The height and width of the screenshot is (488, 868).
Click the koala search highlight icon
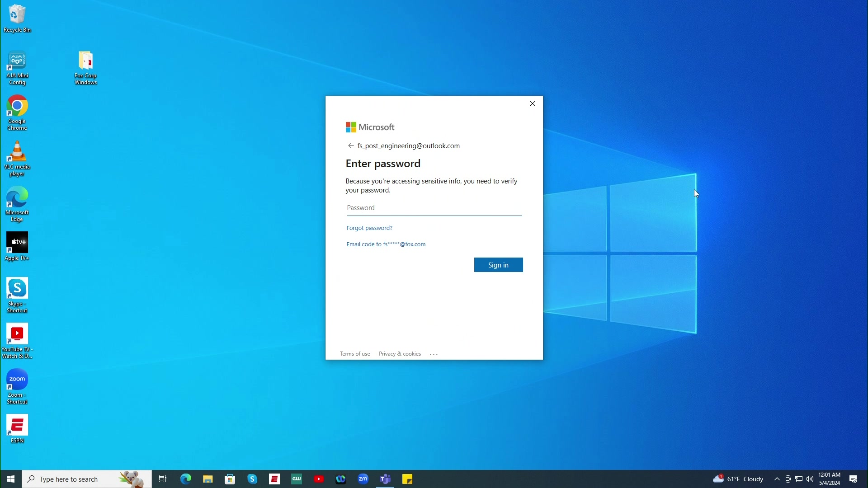[132, 479]
